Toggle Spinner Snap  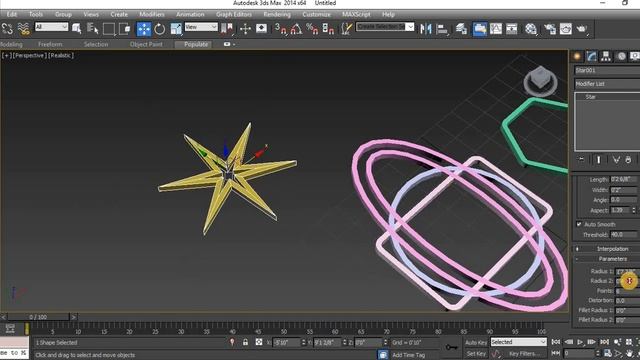[328, 29]
